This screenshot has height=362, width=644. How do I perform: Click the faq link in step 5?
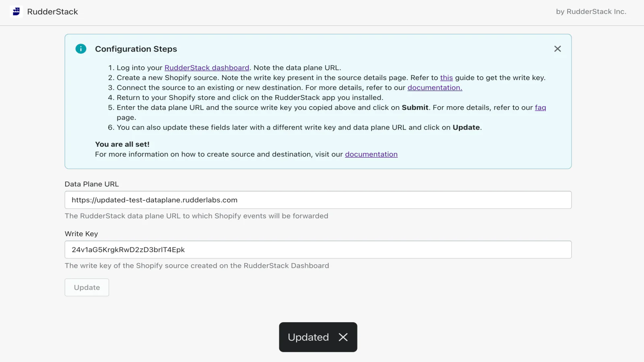[x=540, y=107]
